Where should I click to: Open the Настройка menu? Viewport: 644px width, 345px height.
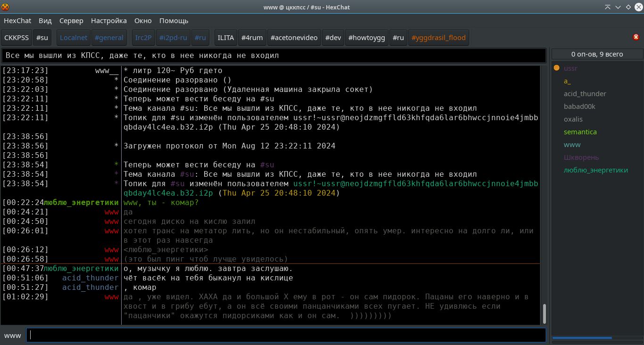109,21
